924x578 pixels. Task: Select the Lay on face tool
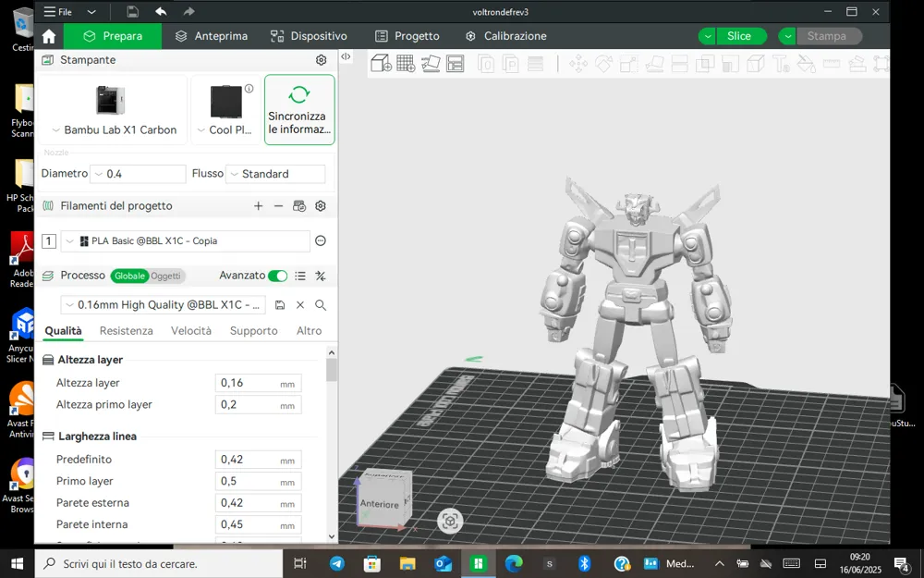654,63
